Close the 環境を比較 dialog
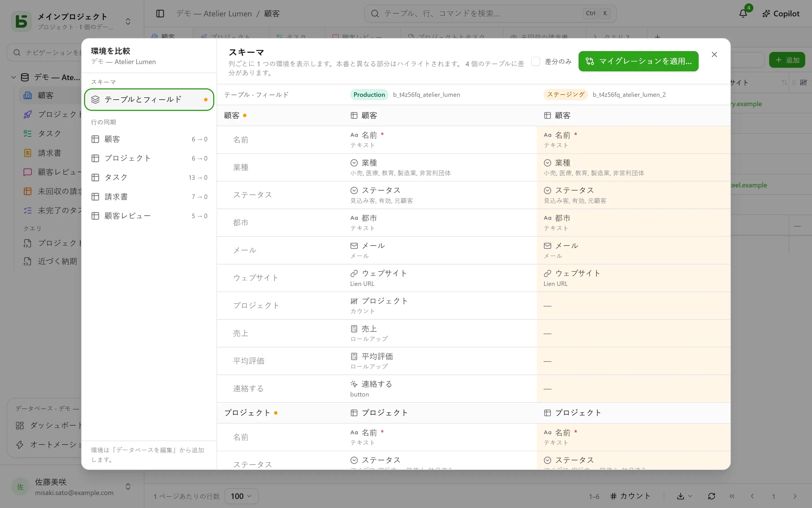The height and width of the screenshot is (508, 812). pos(714,54)
